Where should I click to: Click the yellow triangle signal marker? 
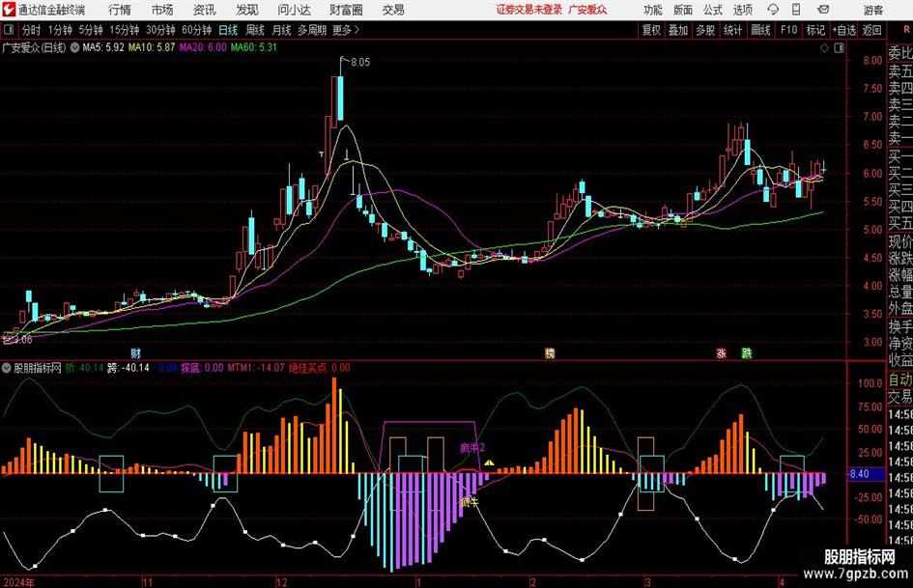pyautogui.click(x=490, y=463)
